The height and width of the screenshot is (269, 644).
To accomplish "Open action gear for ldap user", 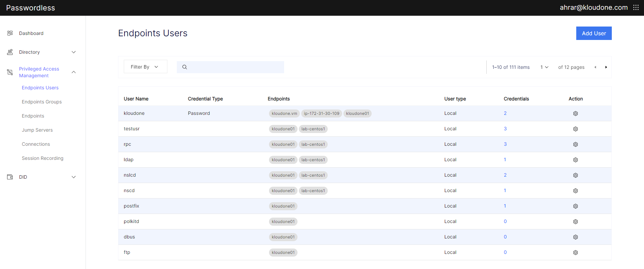I will (x=575, y=160).
